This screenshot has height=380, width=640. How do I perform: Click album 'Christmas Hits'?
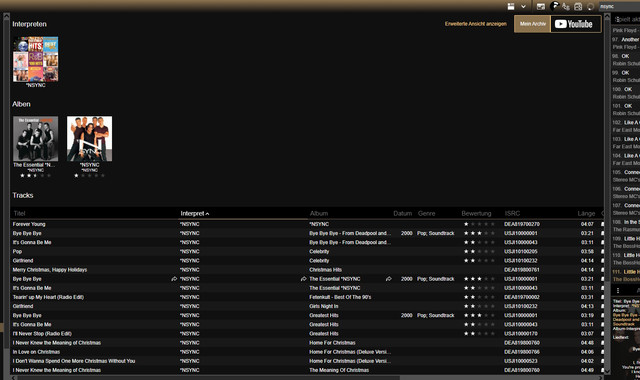click(x=325, y=270)
